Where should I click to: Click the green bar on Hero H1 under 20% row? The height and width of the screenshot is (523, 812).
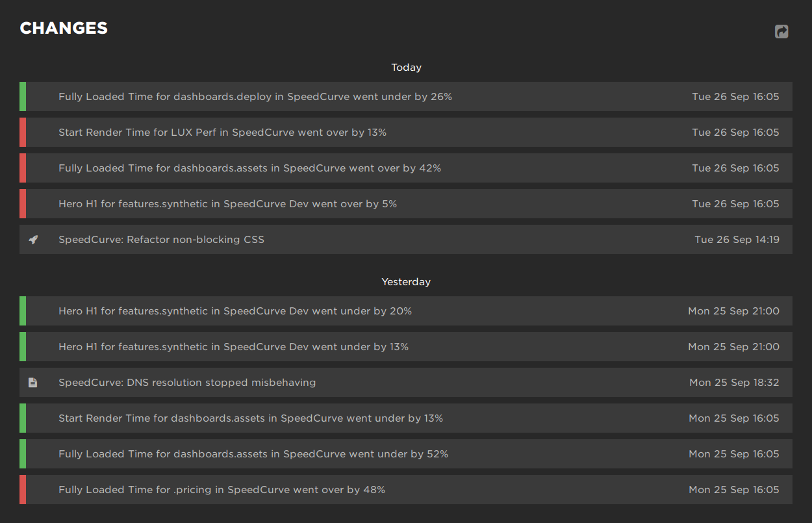click(21, 311)
